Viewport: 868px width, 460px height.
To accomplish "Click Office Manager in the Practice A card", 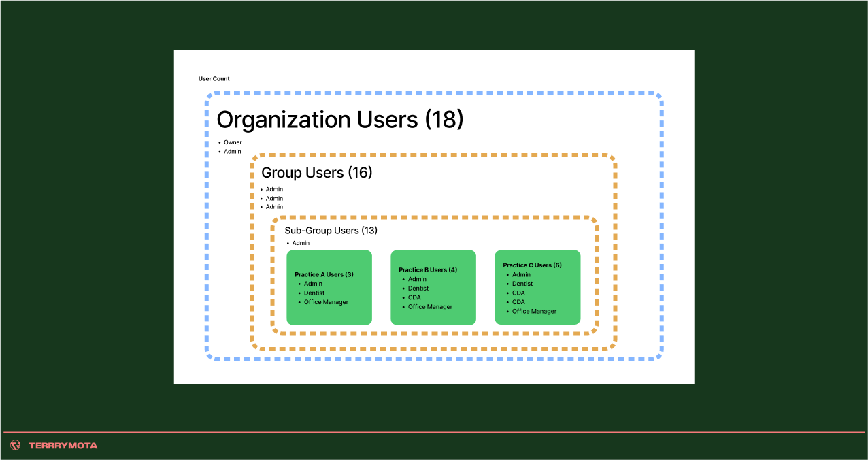I will coord(326,302).
